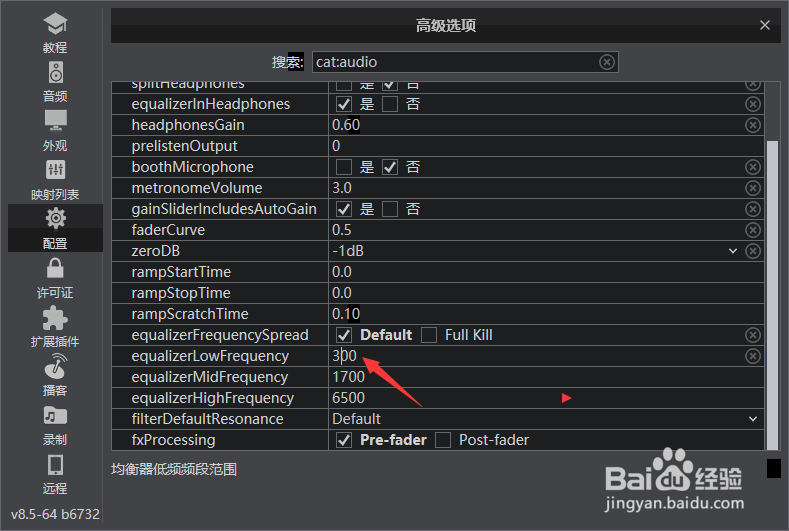This screenshot has height=531, width=789.
Task: Check 是 for gainSliderIncludesAutoGain
Action: (x=344, y=209)
